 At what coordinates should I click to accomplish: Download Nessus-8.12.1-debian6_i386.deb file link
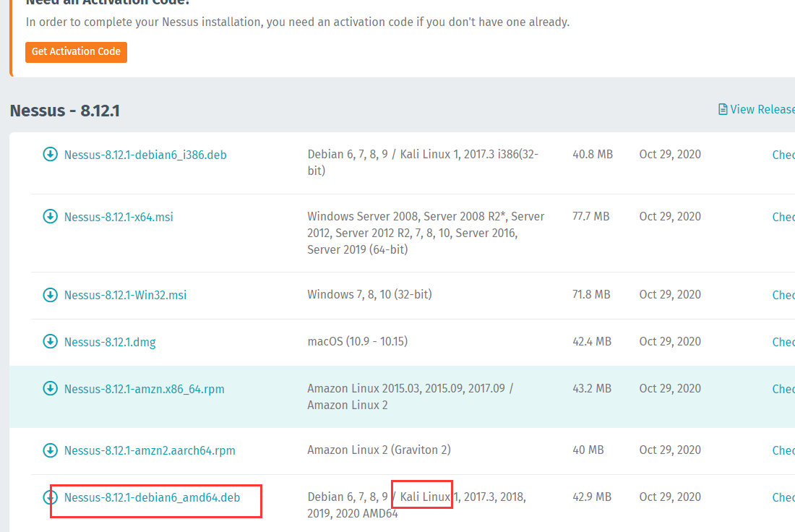coord(145,155)
